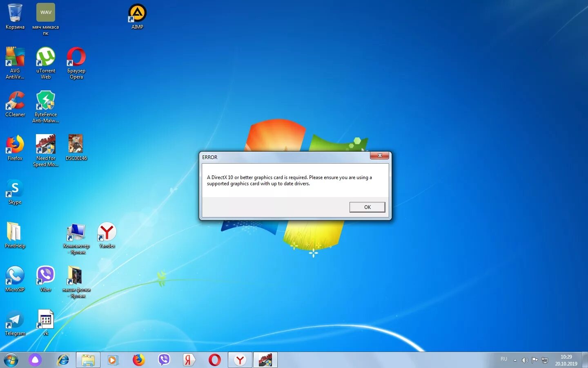The height and width of the screenshot is (368, 588).
Task: Open Yandex Browser from the taskbar
Action: tap(240, 360)
